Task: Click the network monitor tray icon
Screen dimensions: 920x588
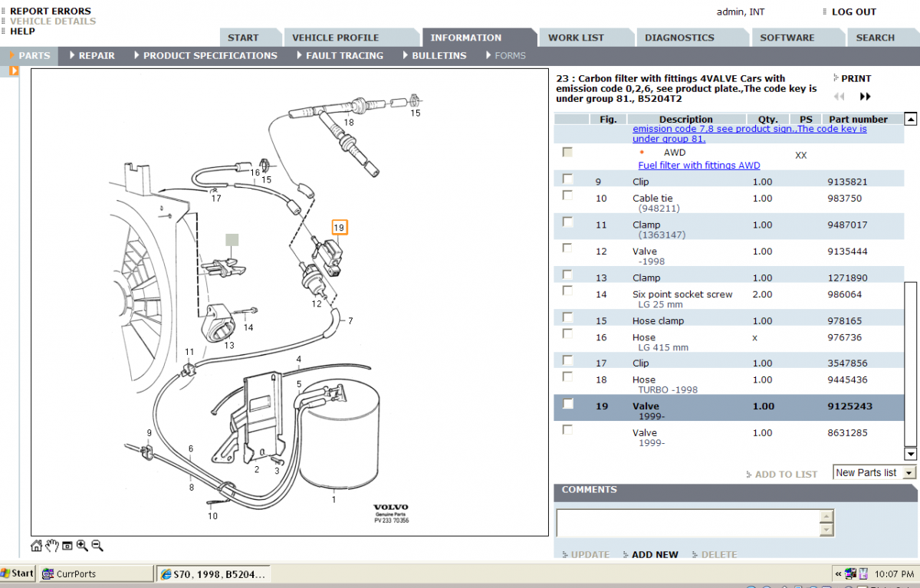Action: point(850,573)
